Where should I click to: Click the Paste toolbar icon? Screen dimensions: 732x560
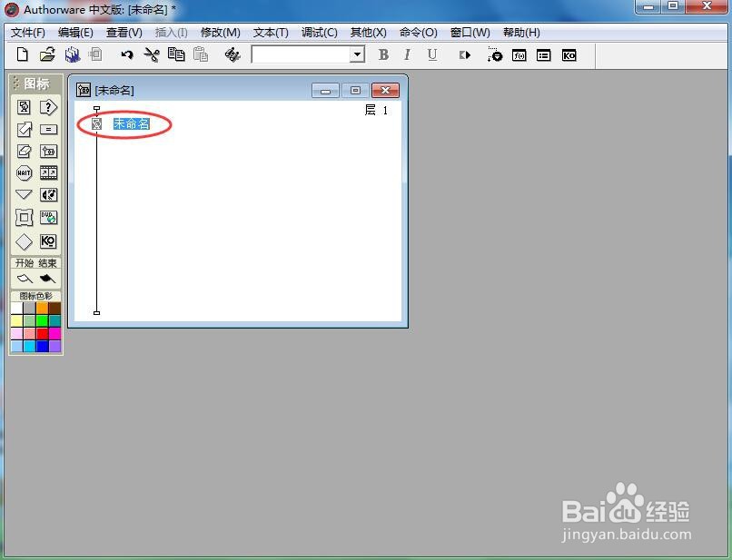coord(201,54)
